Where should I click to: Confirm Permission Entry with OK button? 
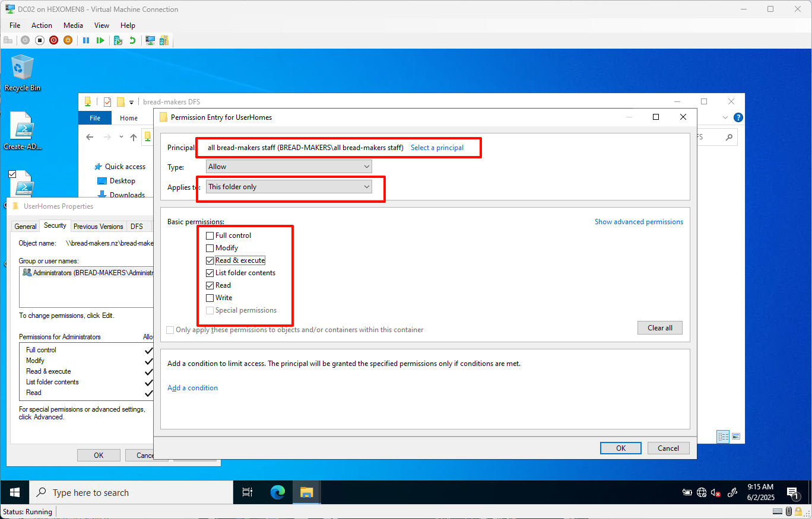pyautogui.click(x=621, y=448)
